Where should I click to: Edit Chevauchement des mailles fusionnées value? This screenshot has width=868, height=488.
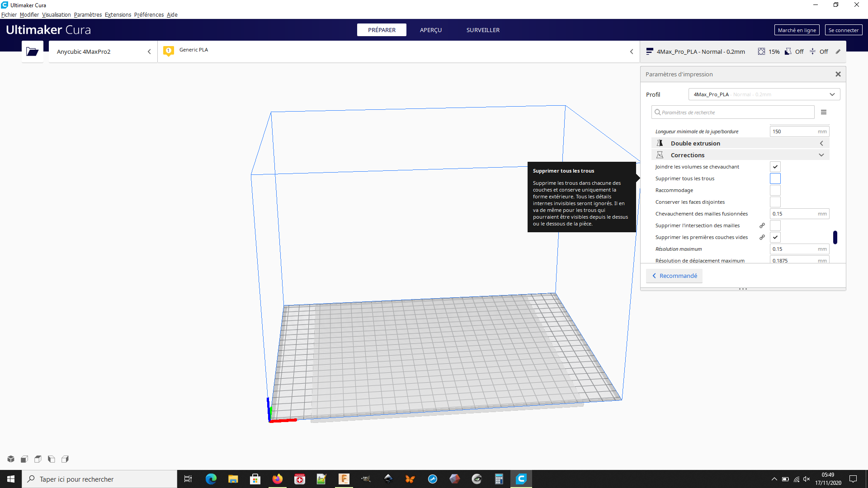799,214
